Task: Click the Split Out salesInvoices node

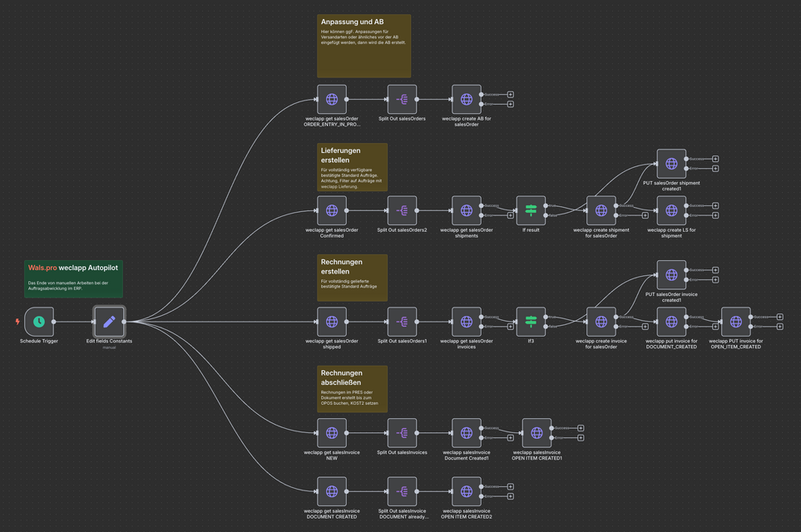Action: point(402,433)
